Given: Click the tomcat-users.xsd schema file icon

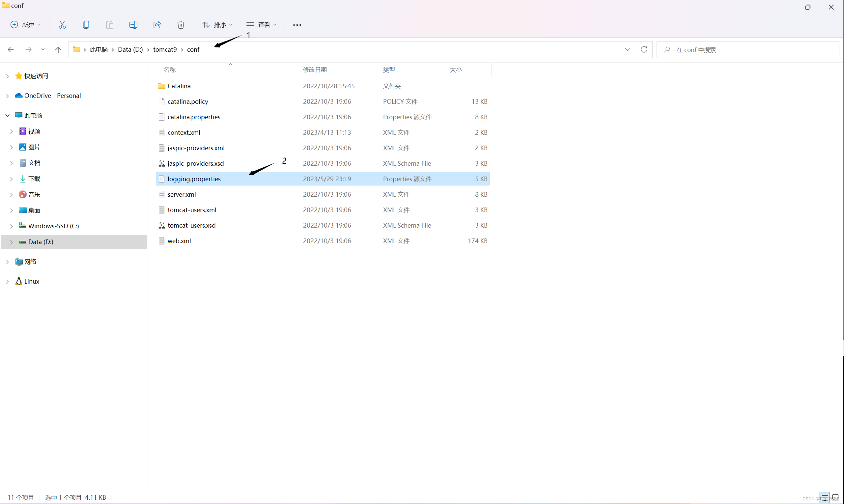Looking at the screenshot, I should pos(162,225).
